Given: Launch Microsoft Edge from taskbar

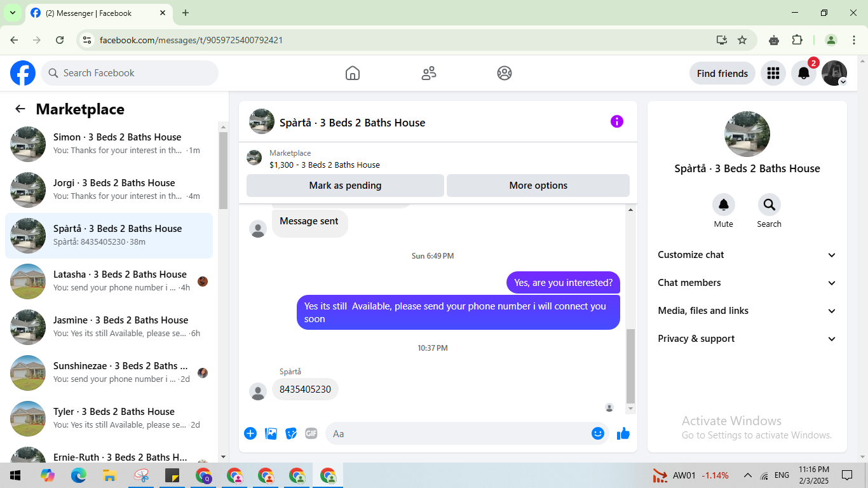Looking at the screenshot, I should click(x=79, y=475).
